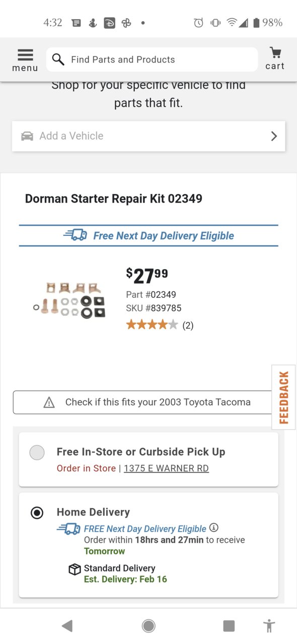Select the Home Delivery radio button
This screenshot has height=644, width=297.
37,513
